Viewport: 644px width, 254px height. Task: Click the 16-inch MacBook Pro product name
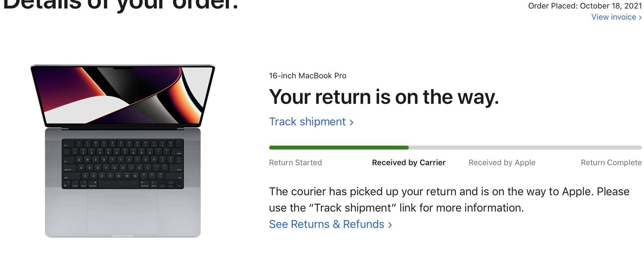point(307,76)
